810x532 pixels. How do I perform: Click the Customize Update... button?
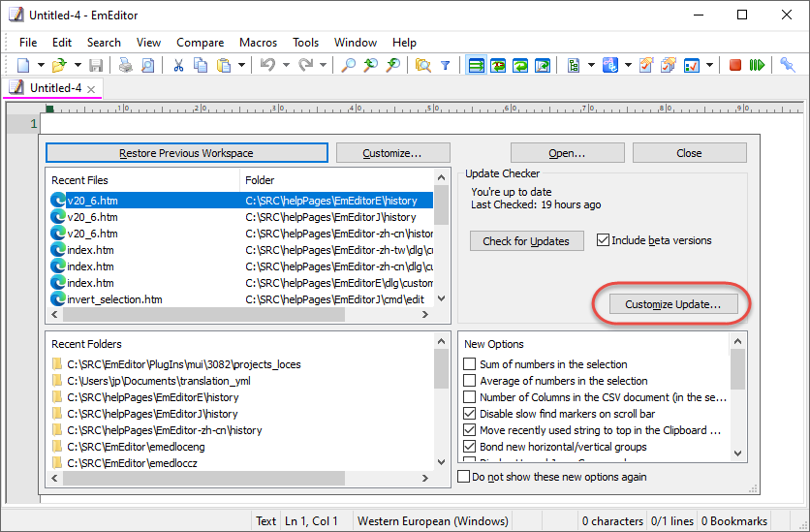tap(673, 304)
